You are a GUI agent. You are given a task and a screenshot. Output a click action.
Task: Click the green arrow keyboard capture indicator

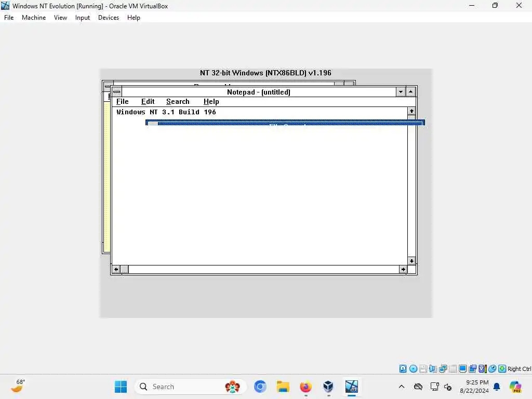[x=502, y=369]
